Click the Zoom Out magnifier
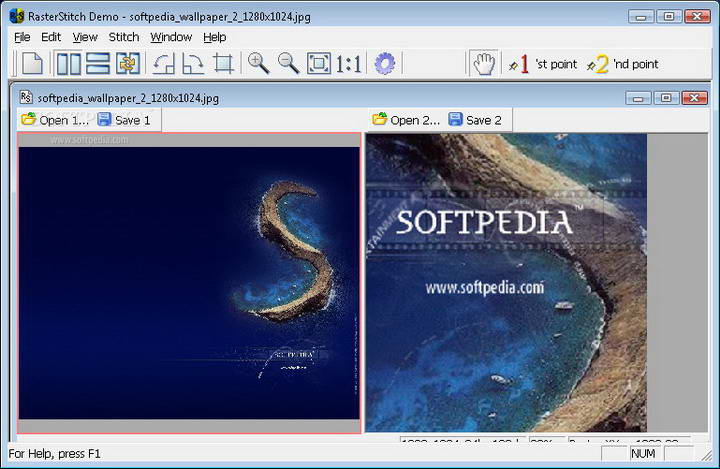Screen dimensions: 720x469 (288, 63)
